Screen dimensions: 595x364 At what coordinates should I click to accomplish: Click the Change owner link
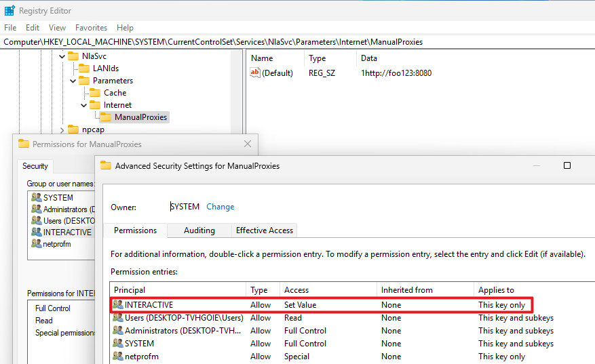(x=220, y=207)
